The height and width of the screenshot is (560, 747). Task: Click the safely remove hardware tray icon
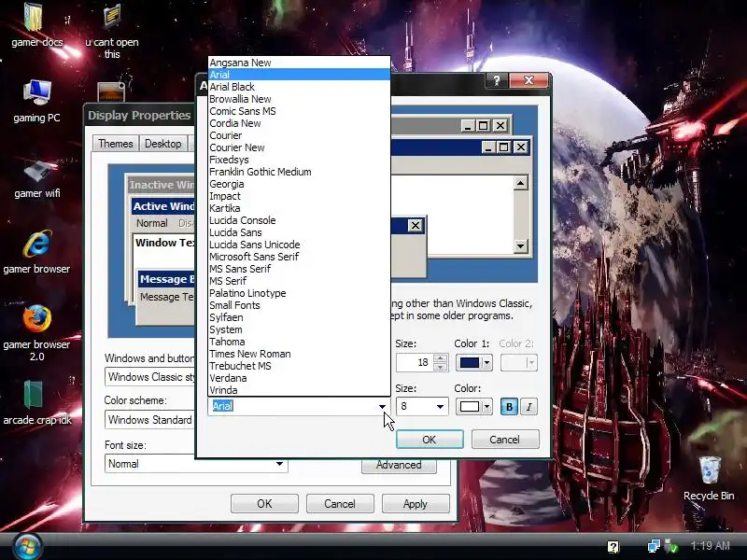pyautogui.click(x=671, y=546)
